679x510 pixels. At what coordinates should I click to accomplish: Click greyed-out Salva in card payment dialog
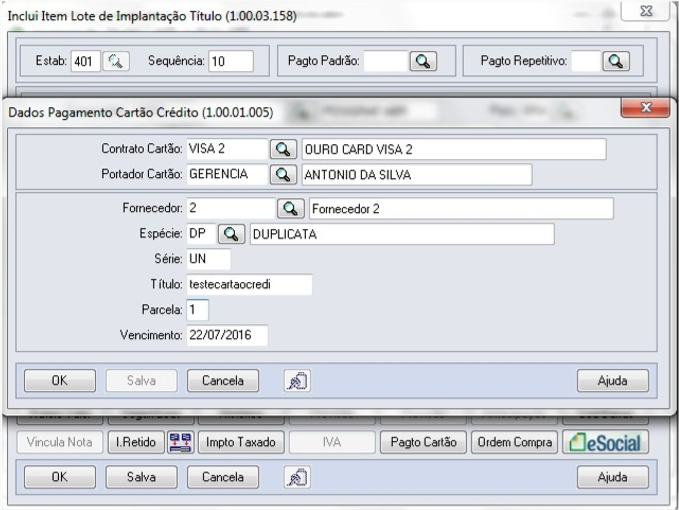(x=141, y=381)
